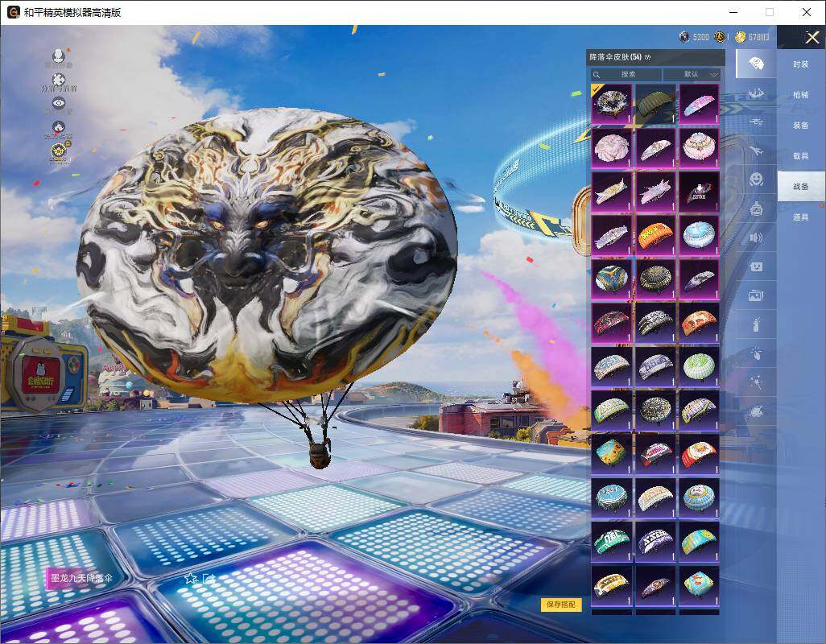
Task: Select the 战备 tab
Action: click(x=801, y=187)
